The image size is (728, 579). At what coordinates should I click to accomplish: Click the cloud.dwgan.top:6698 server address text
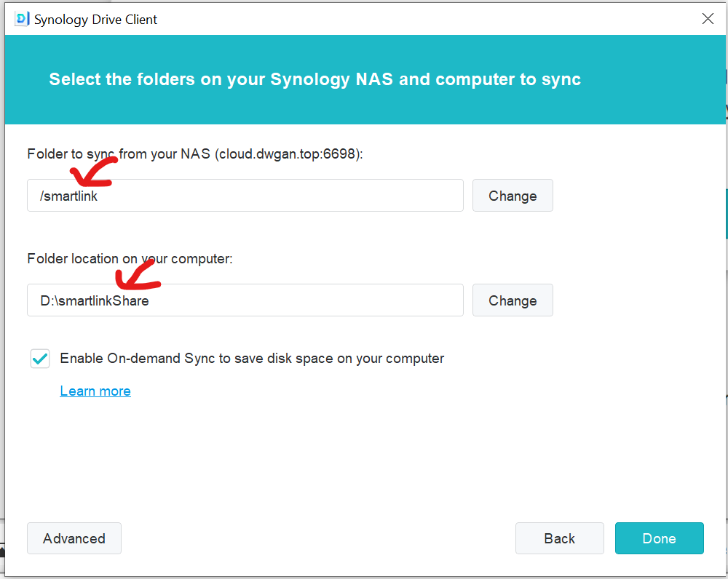(x=288, y=153)
